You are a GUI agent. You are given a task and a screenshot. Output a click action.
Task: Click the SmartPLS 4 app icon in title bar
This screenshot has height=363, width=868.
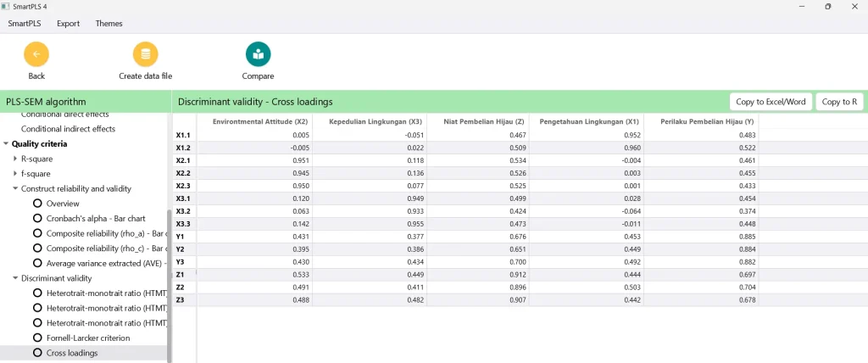point(6,7)
